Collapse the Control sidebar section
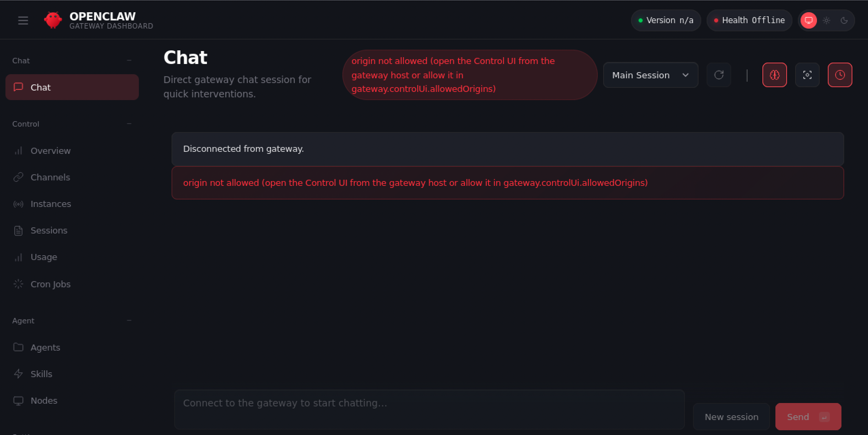This screenshot has height=435, width=868. click(129, 124)
